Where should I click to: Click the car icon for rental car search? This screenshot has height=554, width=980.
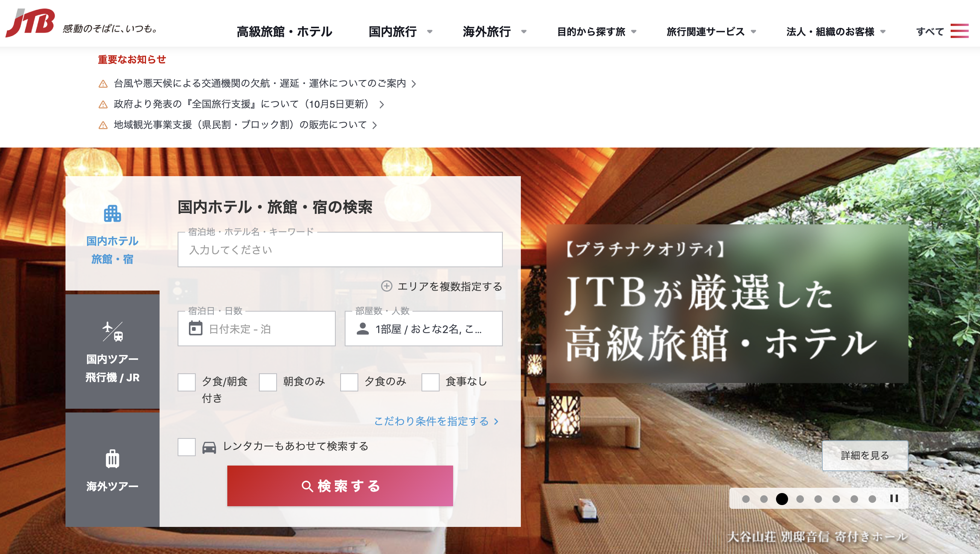click(209, 447)
